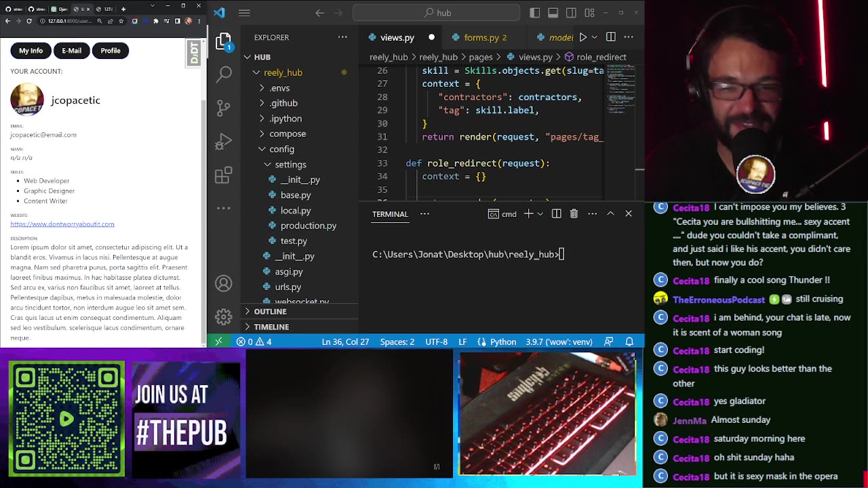868x488 pixels.
Task: Kill the terminal with the trash icon
Action: (x=574, y=213)
